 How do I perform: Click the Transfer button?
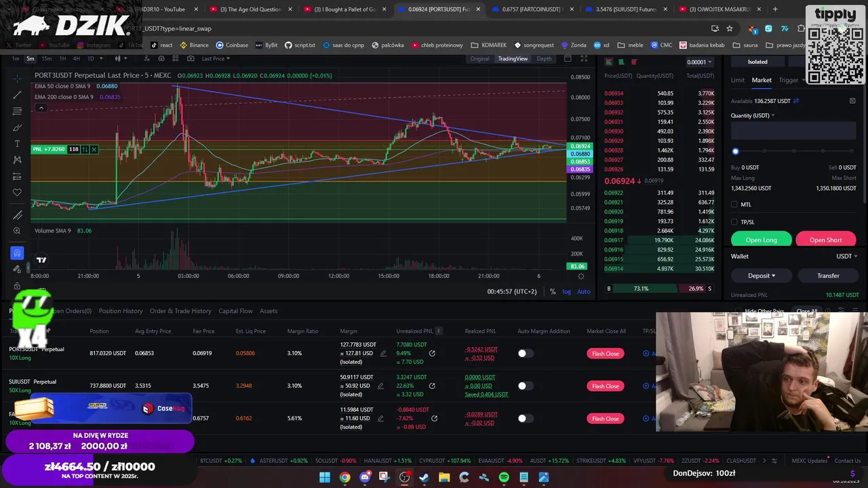(x=828, y=276)
